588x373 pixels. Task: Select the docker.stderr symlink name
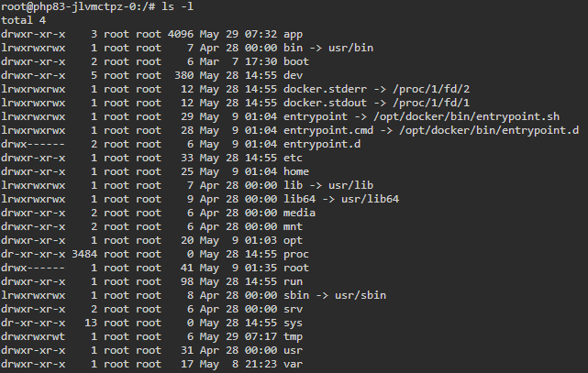point(325,89)
